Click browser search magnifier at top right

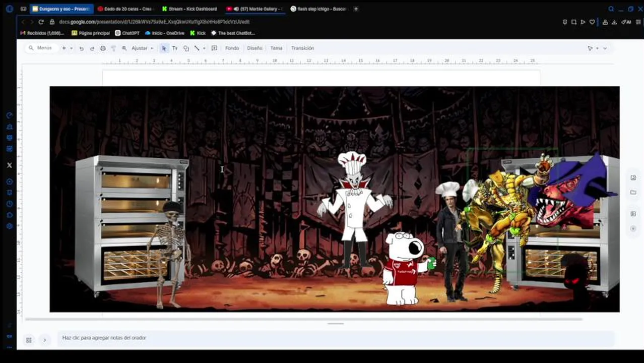pyautogui.click(x=611, y=9)
